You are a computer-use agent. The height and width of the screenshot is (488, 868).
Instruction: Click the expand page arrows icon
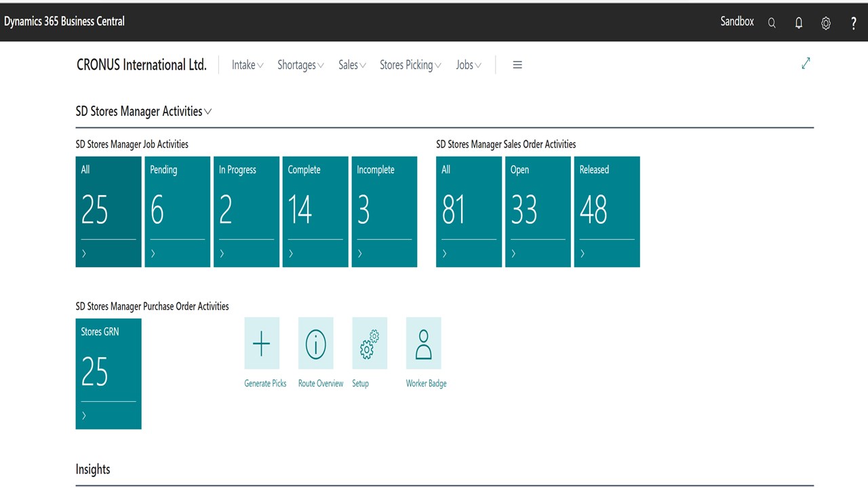[806, 63]
